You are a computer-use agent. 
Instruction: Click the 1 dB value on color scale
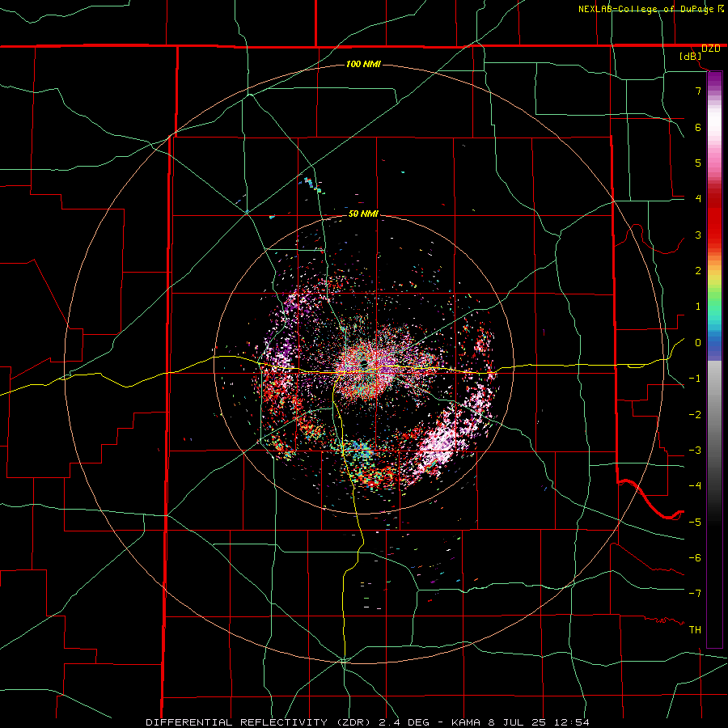pos(698,307)
